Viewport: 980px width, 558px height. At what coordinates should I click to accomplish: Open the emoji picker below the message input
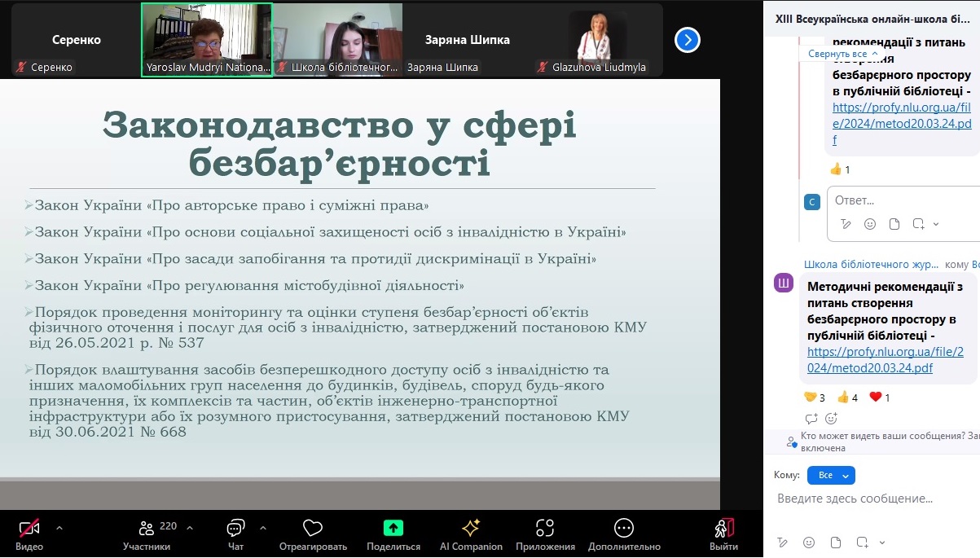point(809,543)
